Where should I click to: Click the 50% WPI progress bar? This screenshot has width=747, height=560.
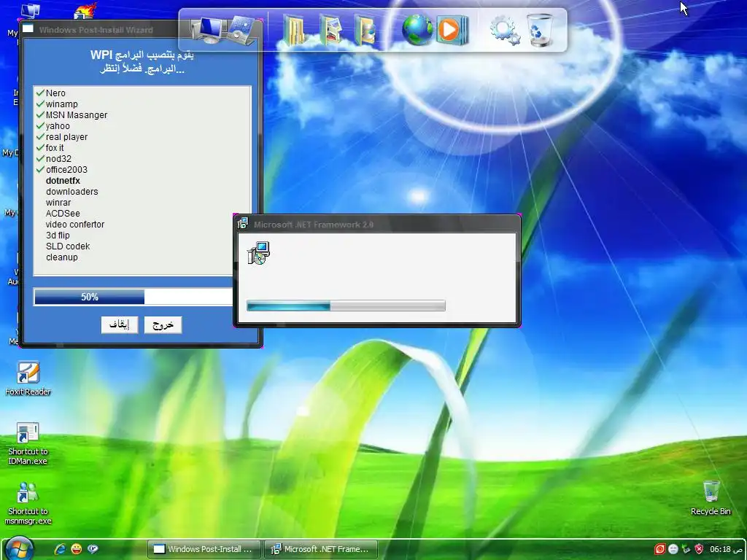[133, 297]
